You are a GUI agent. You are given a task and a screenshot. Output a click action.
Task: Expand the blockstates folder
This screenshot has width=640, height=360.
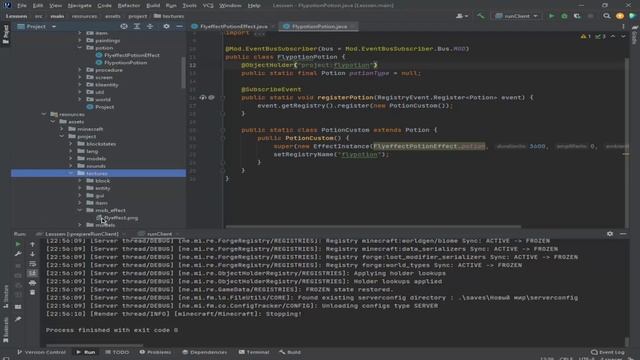pos(71,144)
